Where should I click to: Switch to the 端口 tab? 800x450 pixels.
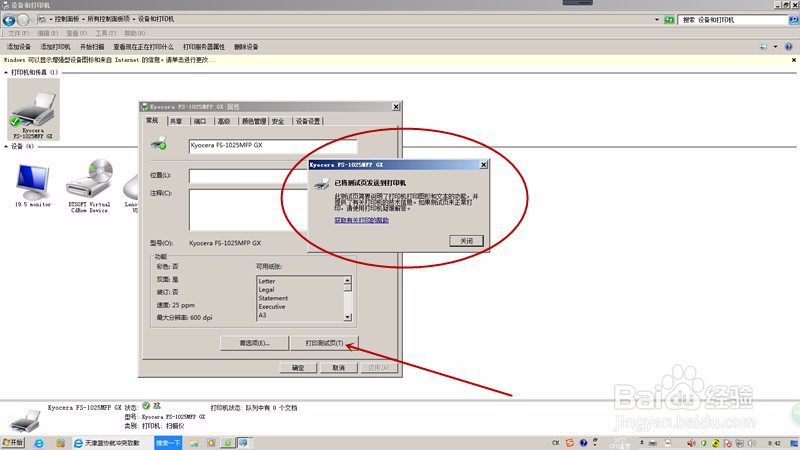pos(200,121)
